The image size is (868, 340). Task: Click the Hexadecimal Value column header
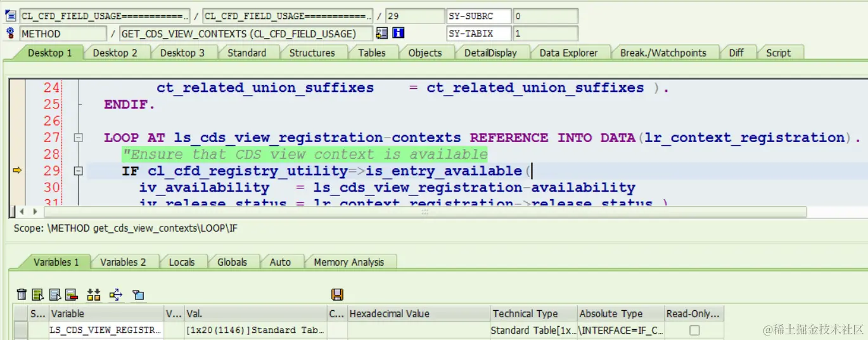pyautogui.click(x=418, y=313)
